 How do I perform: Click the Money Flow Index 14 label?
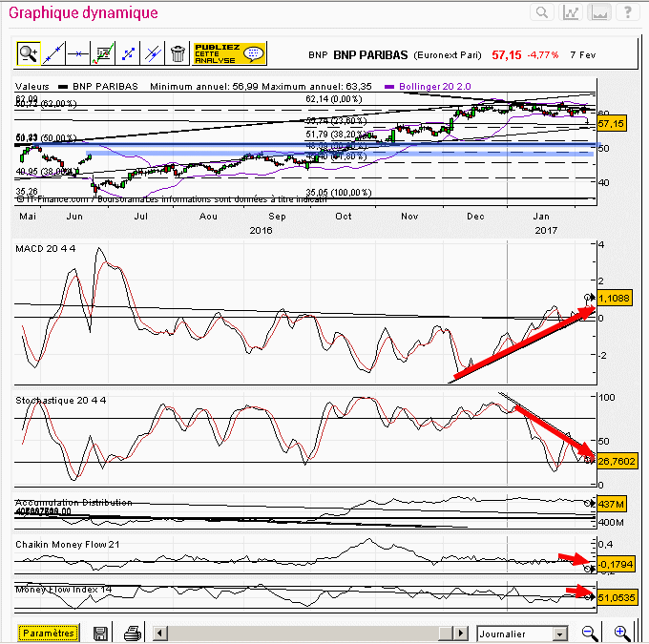point(64,590)
